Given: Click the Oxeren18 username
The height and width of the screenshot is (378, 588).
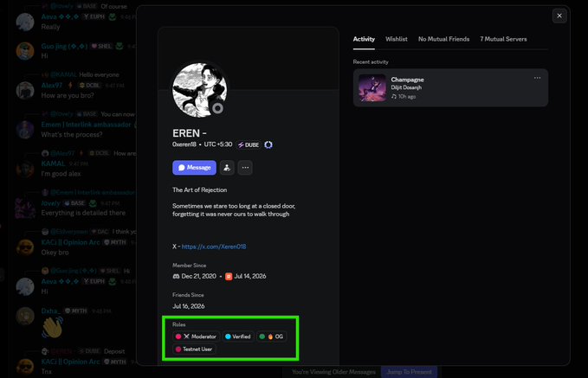Looking at the screenshot, I should (x=184, y=144).
